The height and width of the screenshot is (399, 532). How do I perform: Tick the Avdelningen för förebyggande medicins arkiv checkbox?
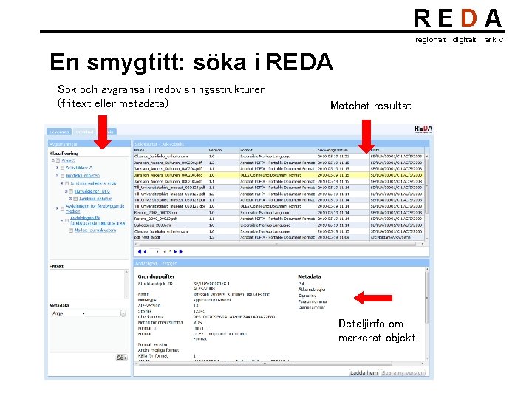[66, 220]
